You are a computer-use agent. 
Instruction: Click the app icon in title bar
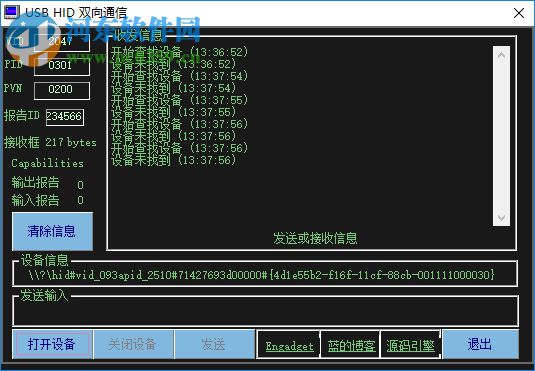[x=11, y=12]
